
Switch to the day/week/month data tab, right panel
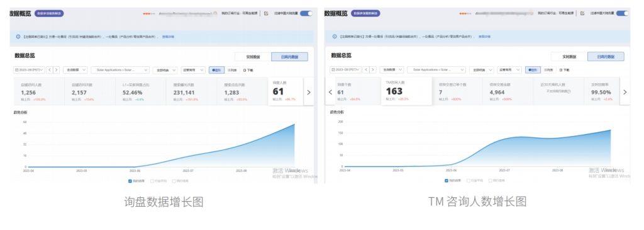click(606, 57)
